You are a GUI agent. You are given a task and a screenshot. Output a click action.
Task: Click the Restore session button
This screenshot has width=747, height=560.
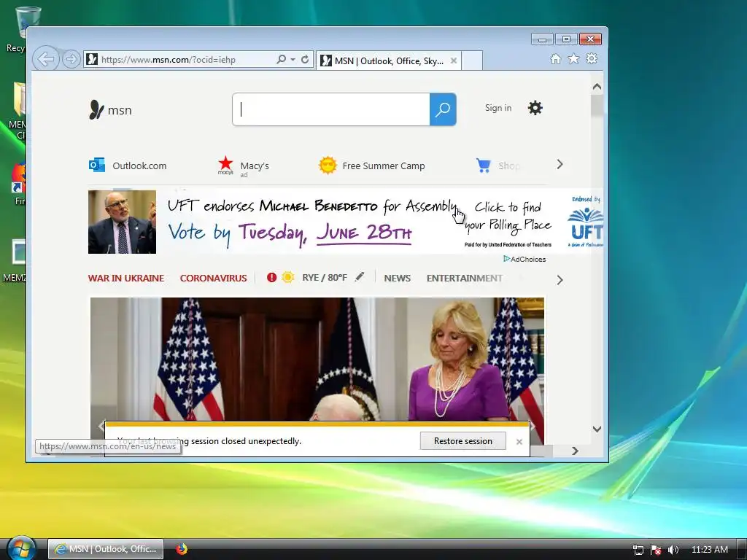point(463,441)
